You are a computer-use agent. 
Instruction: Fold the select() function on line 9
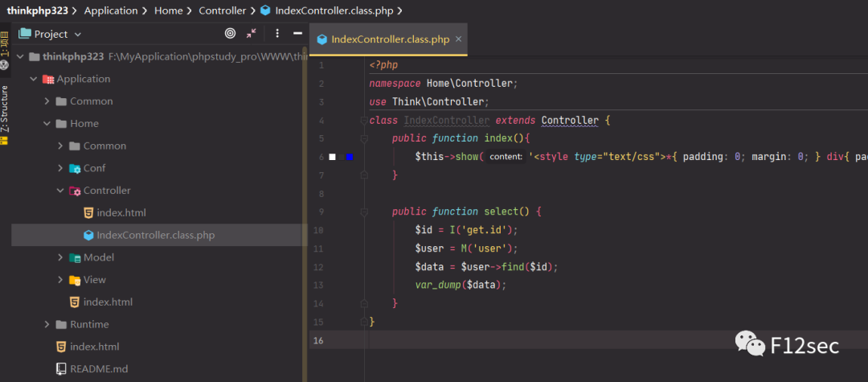click(364, 212)
